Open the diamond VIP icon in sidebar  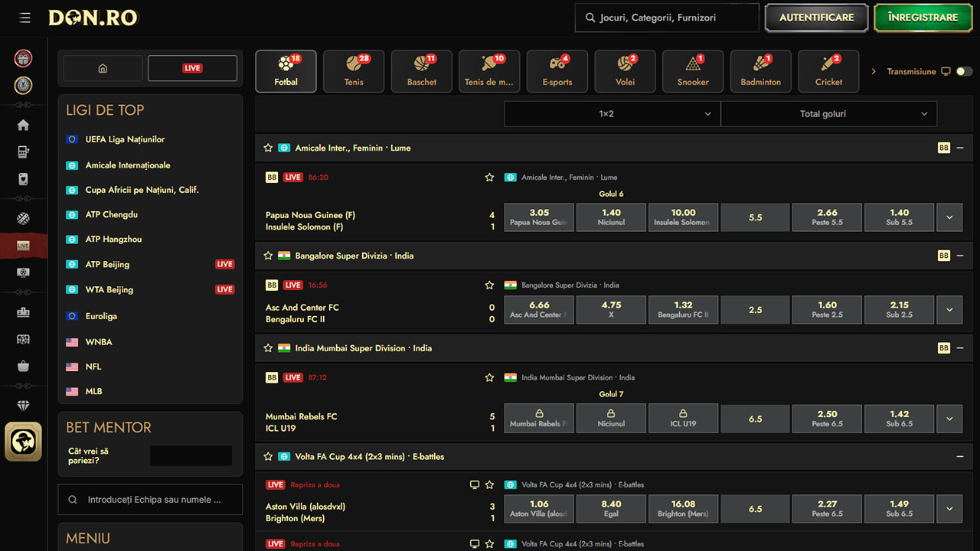click(23, 406)
